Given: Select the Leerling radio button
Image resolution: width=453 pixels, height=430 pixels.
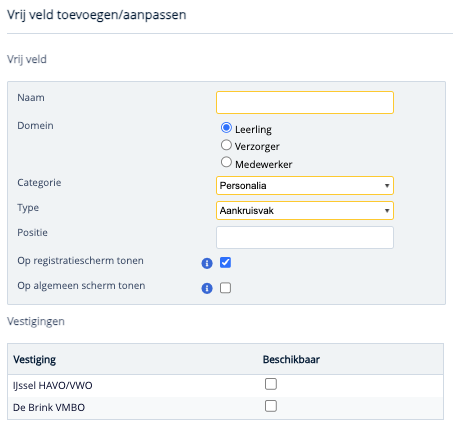Looking at the screenshot, I should (x=226, y=128).
